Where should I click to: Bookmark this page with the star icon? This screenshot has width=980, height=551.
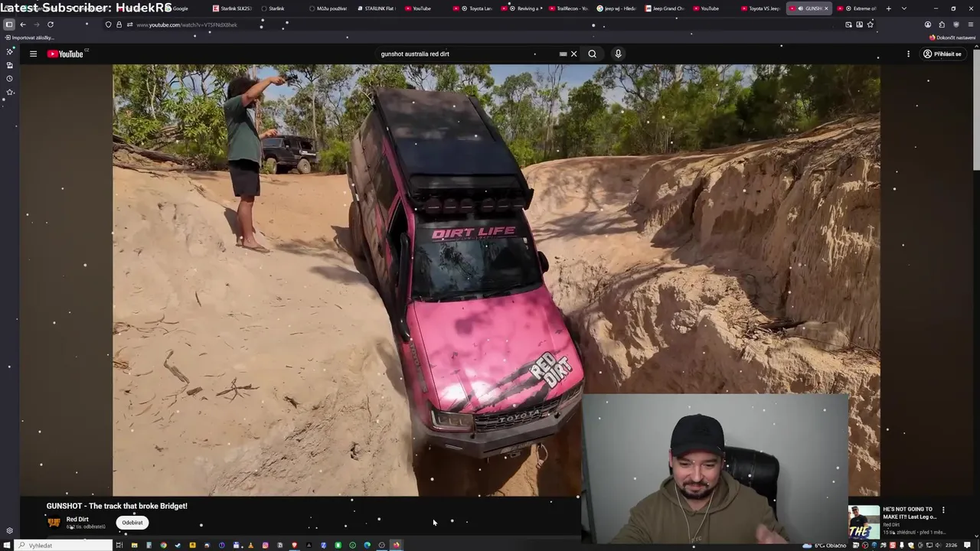870,24
